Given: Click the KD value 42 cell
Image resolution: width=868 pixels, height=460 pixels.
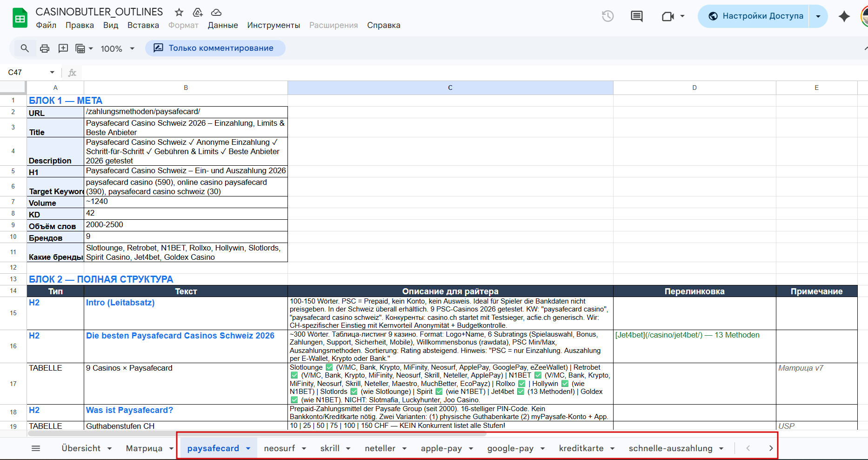Looking at the screenshot, I should tap(186, 214).
